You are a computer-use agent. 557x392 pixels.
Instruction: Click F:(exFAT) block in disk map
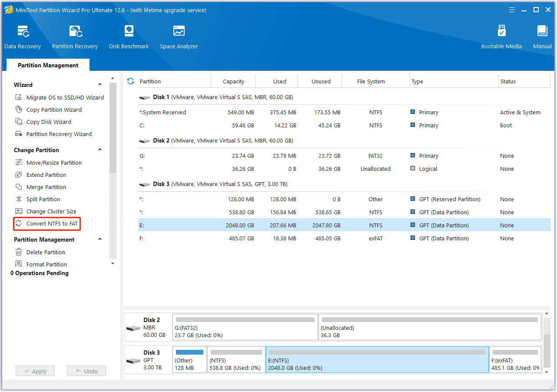point(515,359)
